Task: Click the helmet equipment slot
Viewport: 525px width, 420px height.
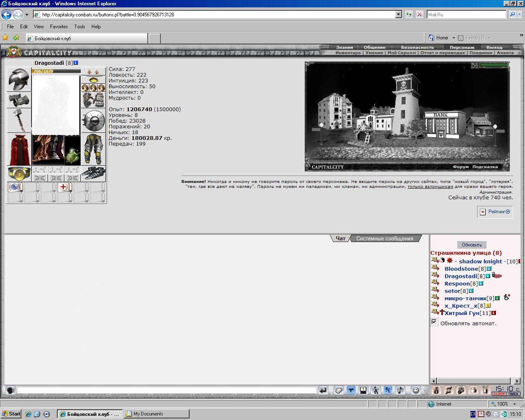Action: point(19,80)
